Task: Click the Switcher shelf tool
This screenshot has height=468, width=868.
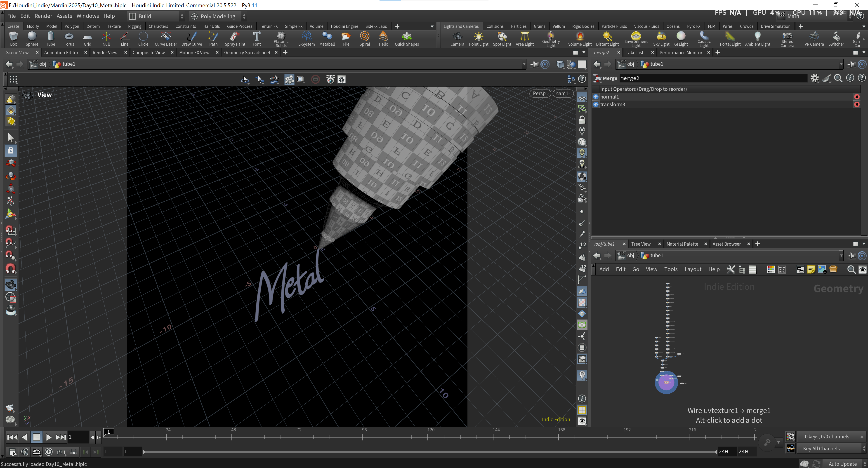Action: pos(836,39)
